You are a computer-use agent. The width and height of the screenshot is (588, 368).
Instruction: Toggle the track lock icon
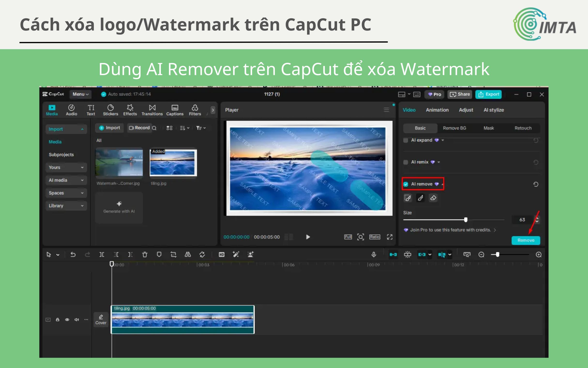pyautogui.click(x=58, y=320)
